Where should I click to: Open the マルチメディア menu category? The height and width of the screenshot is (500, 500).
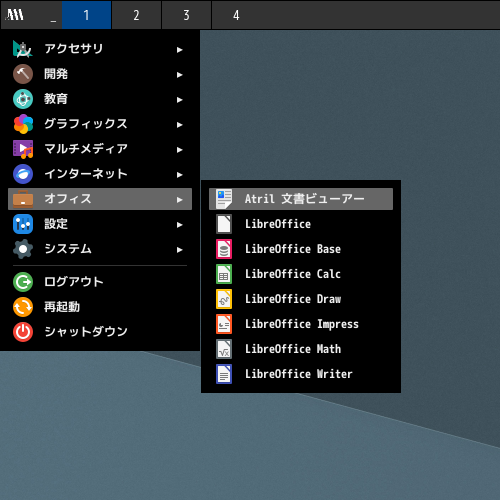[100, 149]
